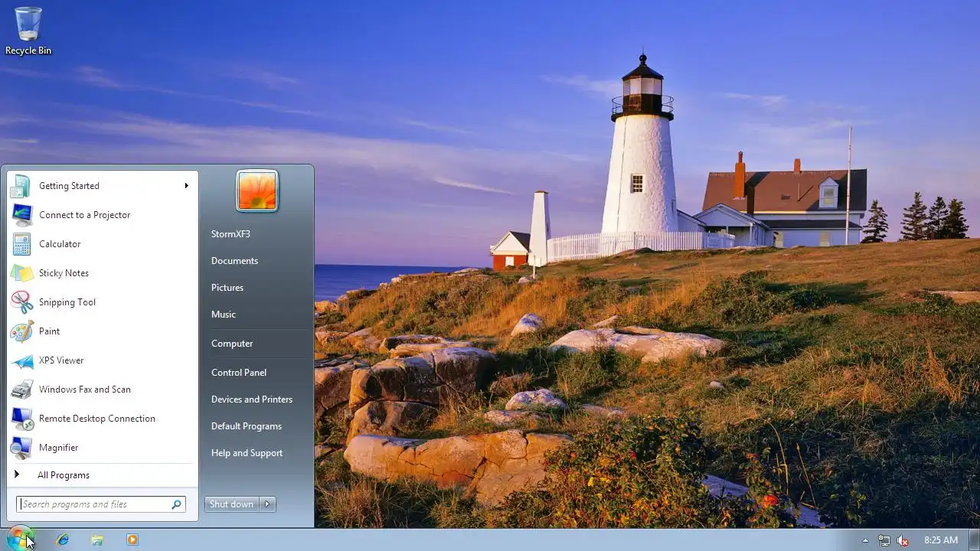
Task: Select the Remote Desktop Connection label
Action: (x=97, y=419)
